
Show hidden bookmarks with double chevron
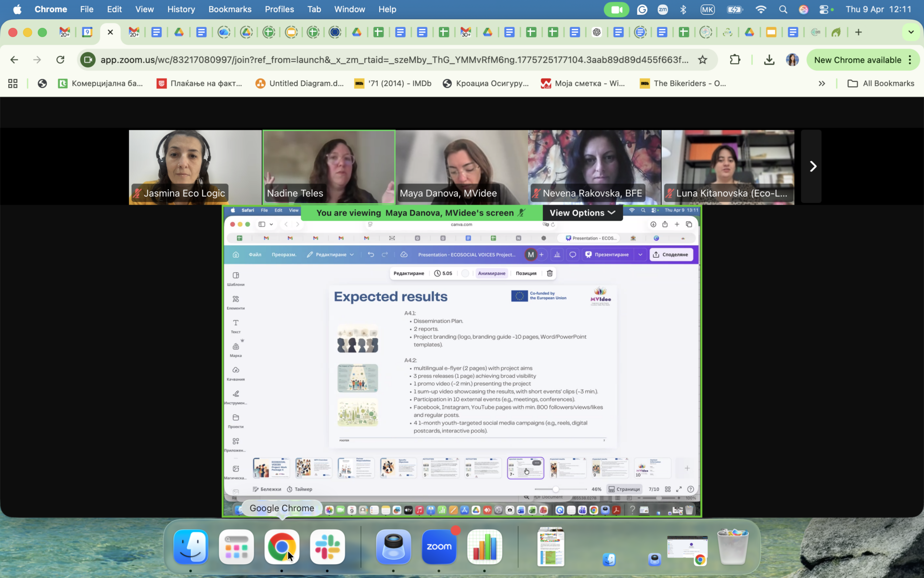[821, 83]
